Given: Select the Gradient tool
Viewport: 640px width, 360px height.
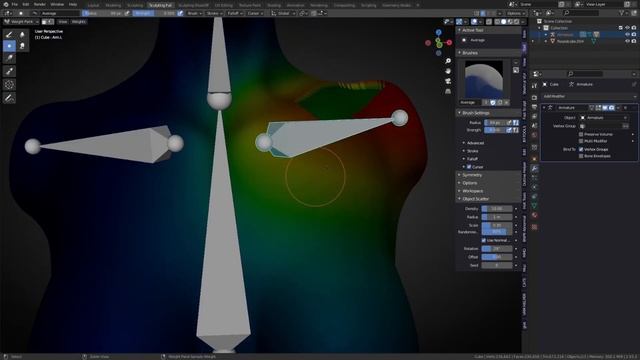Looking at the screenshot, I should 9,58.
